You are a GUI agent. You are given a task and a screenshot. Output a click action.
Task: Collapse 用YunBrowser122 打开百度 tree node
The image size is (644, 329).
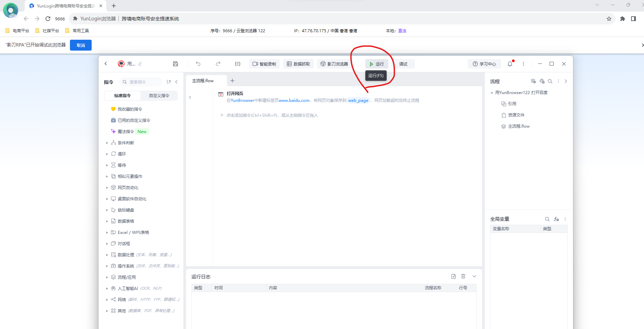point(492,93)
